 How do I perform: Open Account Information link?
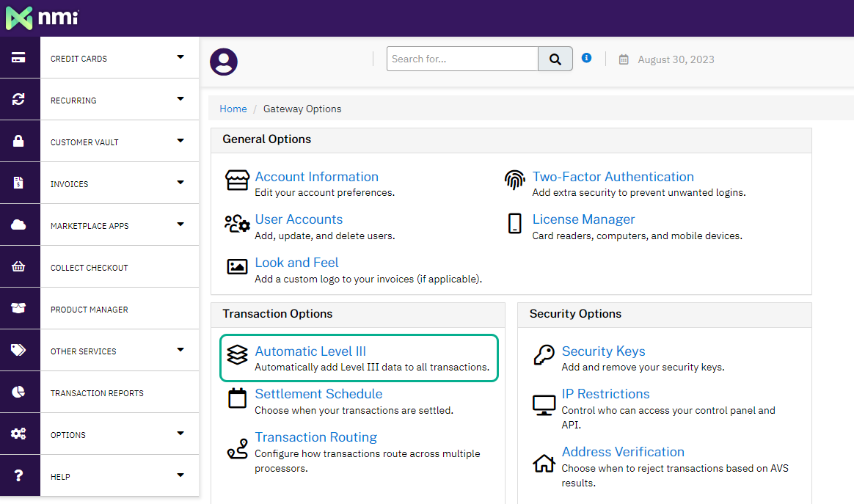click(x=316, y=177)
